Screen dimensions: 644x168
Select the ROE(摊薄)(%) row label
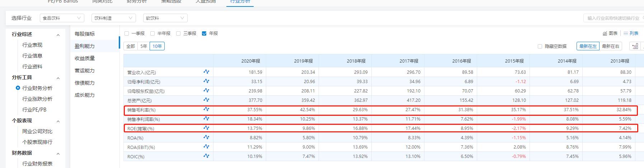pos(141,128)
